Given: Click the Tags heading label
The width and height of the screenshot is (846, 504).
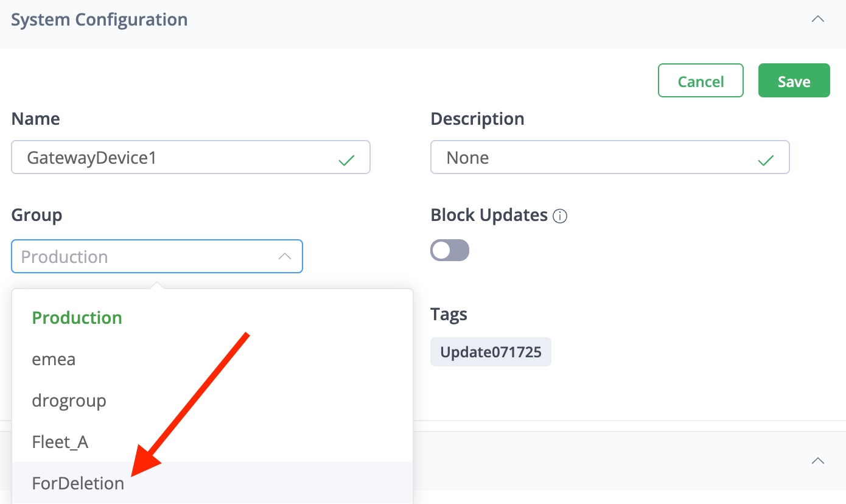Looking at the screenshot, I should click(449, 314).
